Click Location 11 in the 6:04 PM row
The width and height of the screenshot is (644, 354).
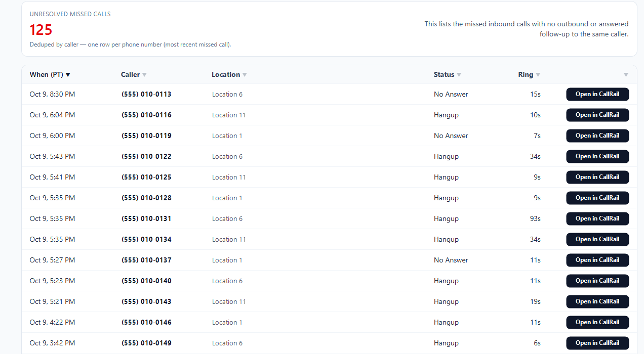(229, 115)
